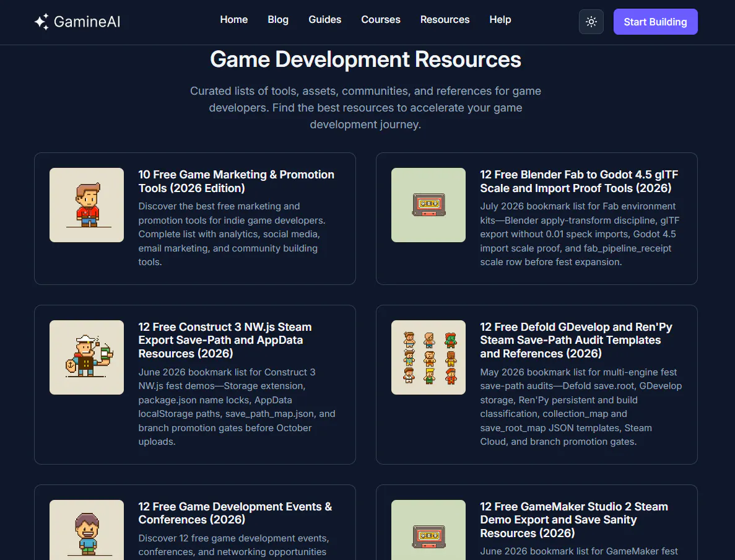The image size is (735, 560).
Task: Click the cassette thumbnail of GameMaker card
Action: [x=428, y=530]
